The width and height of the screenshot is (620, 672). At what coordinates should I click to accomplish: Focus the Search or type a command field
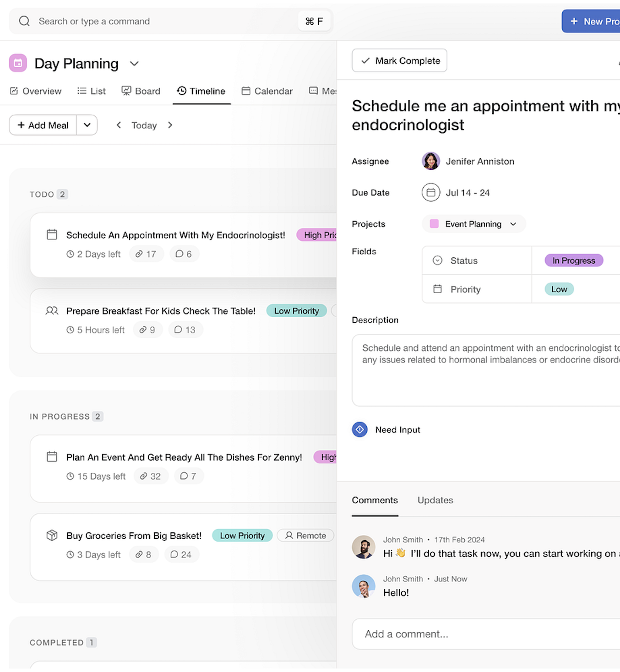coord(171,21)
